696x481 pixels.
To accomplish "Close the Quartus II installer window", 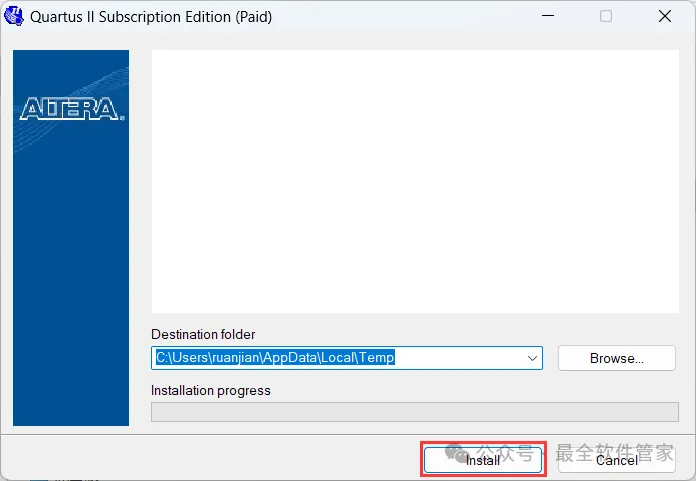I will 664,16.
